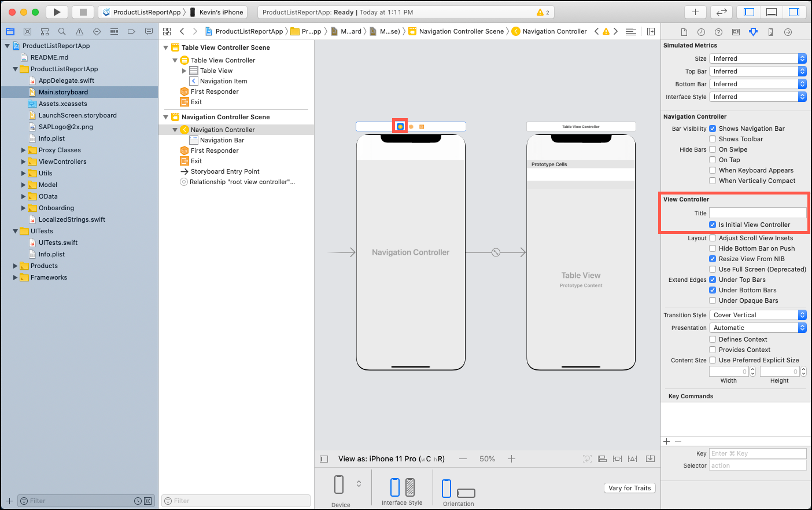This screenshot has width=812, height=510.
Task: Open AppDelegate.swift file
Action: (x=67, y=80)
